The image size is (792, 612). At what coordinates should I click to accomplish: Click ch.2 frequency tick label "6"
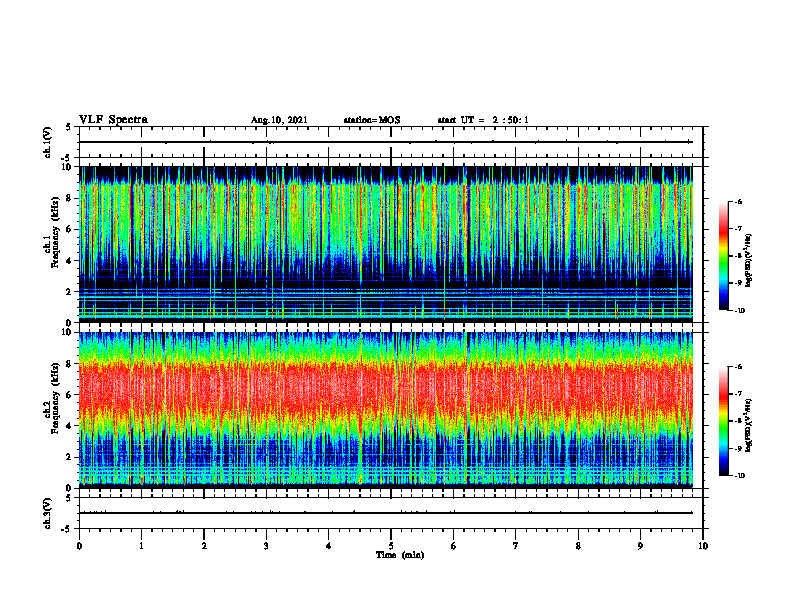click(x=70, y=395)
